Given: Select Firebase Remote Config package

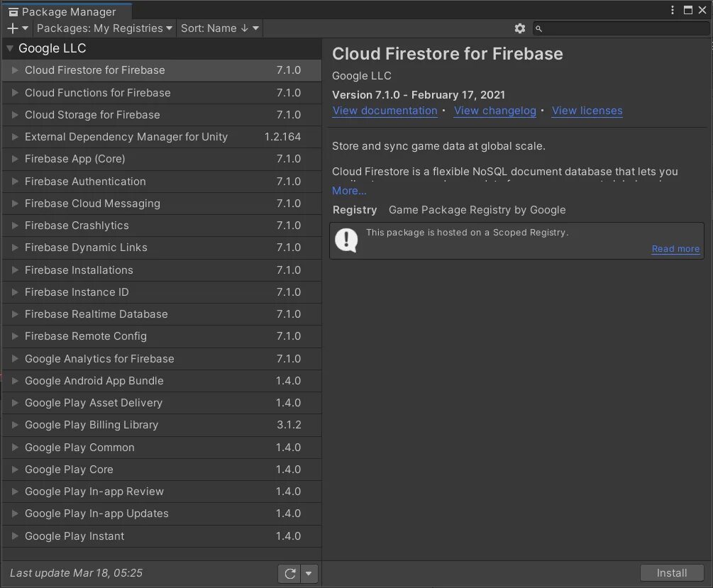Looking at the screenshot, I should [162, 336].
